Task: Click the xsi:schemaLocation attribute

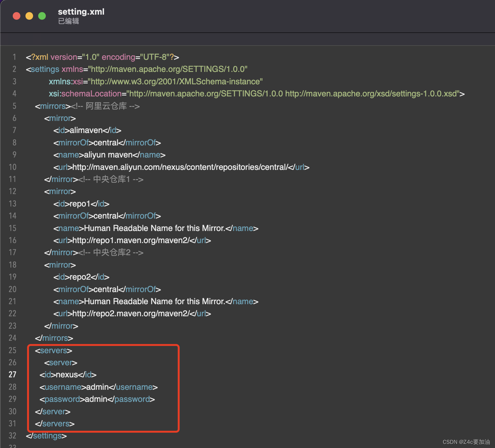Action: click(85, 94)
